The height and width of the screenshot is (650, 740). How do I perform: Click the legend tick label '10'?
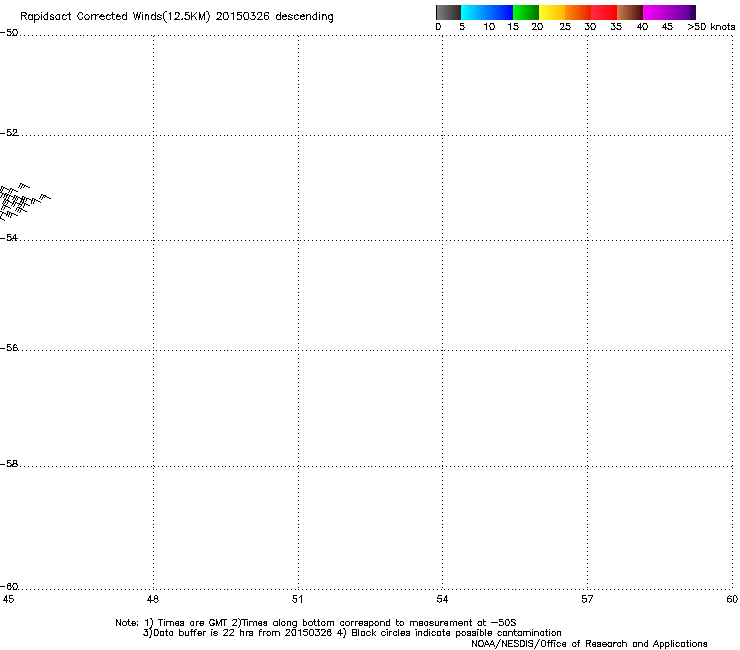489,27
